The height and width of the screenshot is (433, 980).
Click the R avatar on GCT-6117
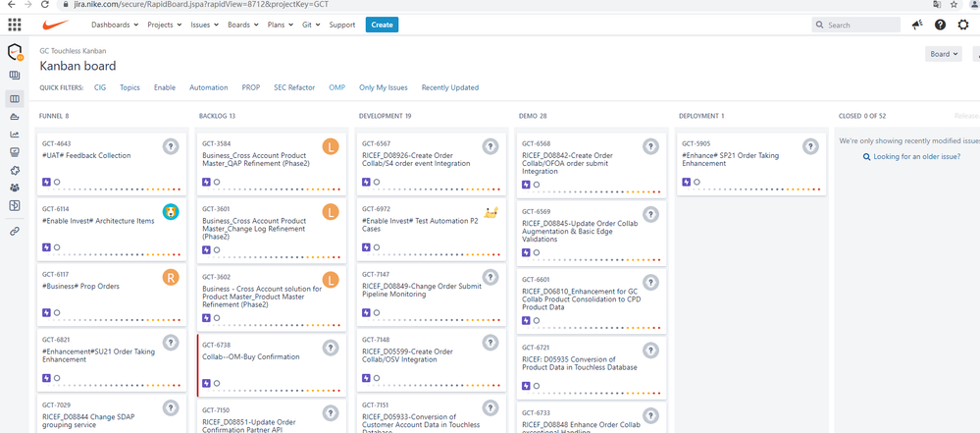tap(171, 277)
